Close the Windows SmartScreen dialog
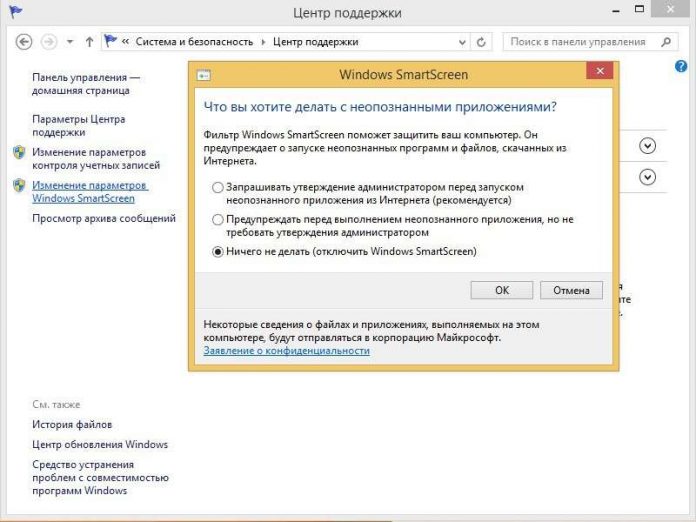 (x=600, y=71)
